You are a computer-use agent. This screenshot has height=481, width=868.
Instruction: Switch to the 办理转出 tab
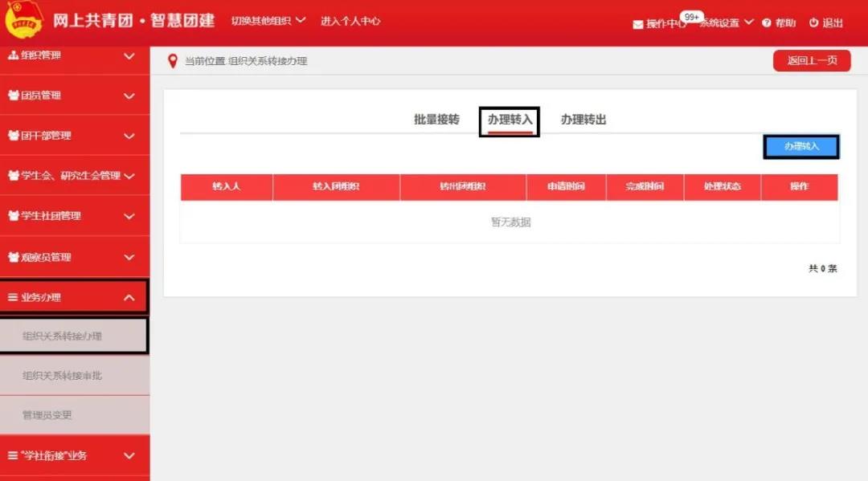pyautogui.click(x=583, y=120)
